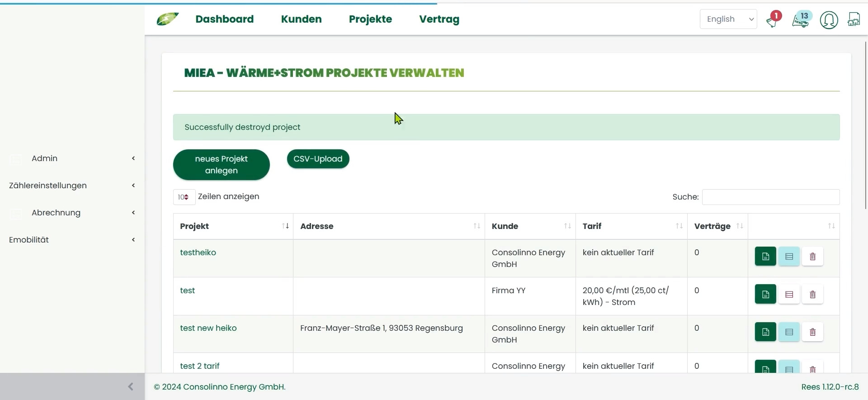Click neues Projekt anlegen button
The image size is (868, 400).
[x=222, y=165]
